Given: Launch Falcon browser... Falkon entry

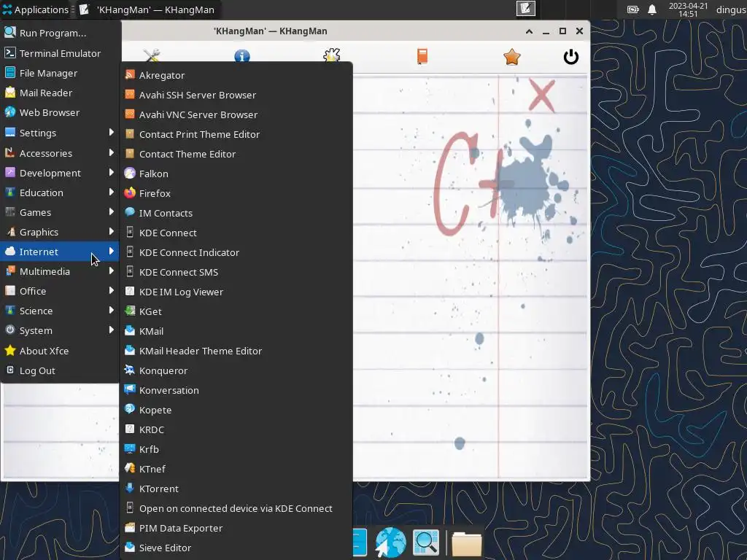Looking at the screenshot, I should (x=236, y=174).
